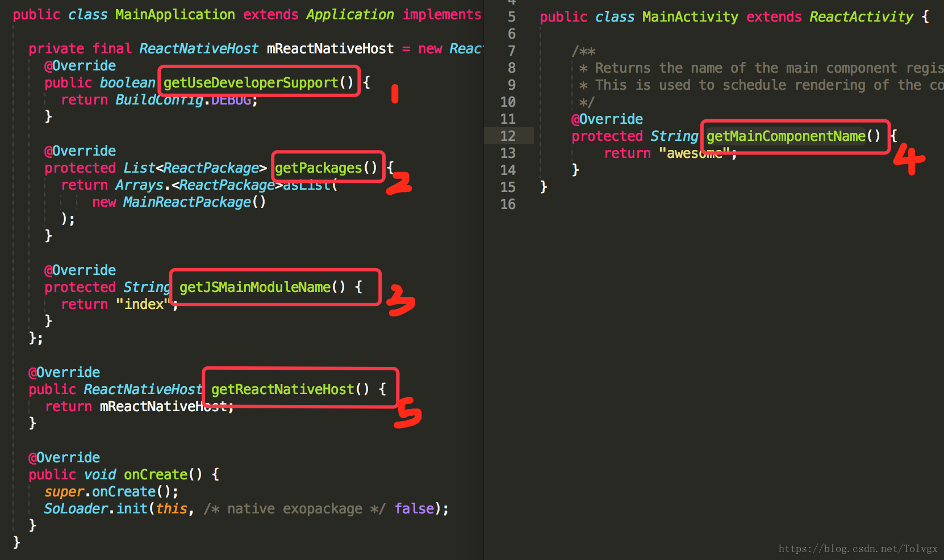
Task: Click 'return mReactNativeHost' statement
Action: 139,407
